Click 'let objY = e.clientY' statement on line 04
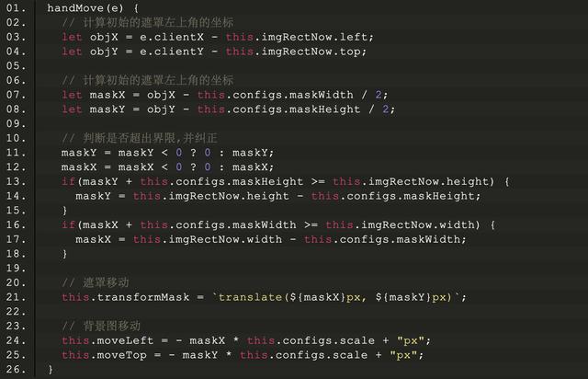Image resolution: width=588 pixels, height=379 pixels. tap(214, 52)
